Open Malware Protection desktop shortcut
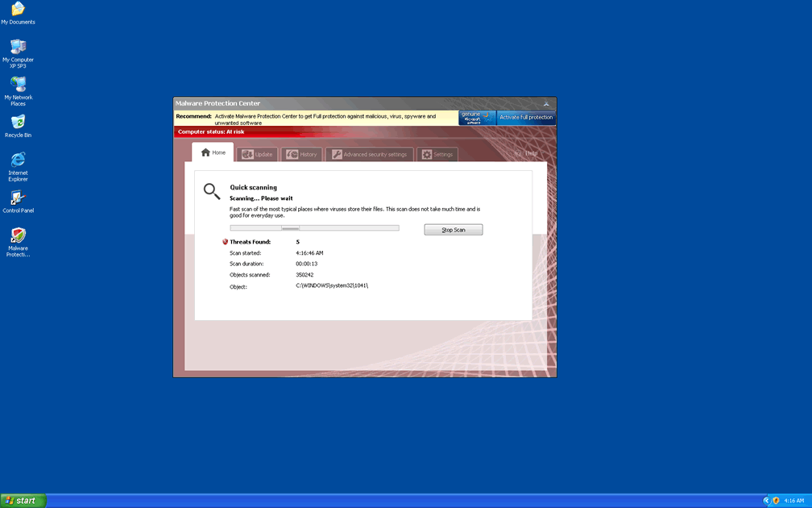 (18, 237)
